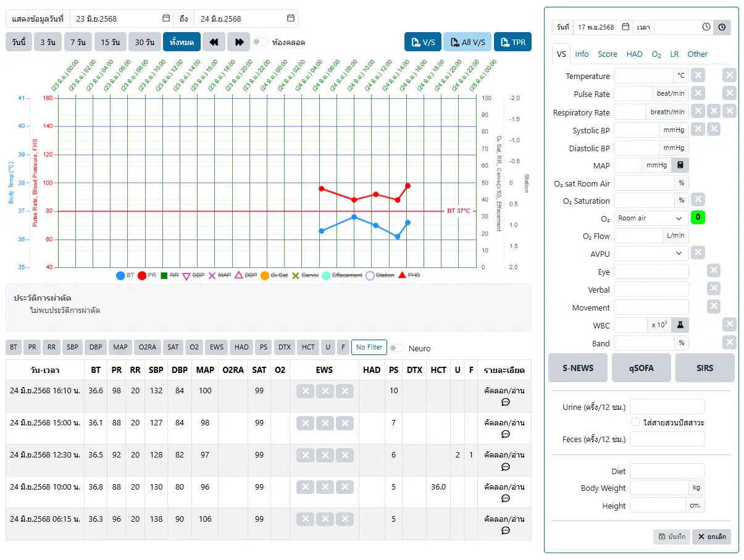Check the ใส่สายสวนปัสสาวะ checkbox
The width and height of the screenshot is (744, 560).
(635, 422)
